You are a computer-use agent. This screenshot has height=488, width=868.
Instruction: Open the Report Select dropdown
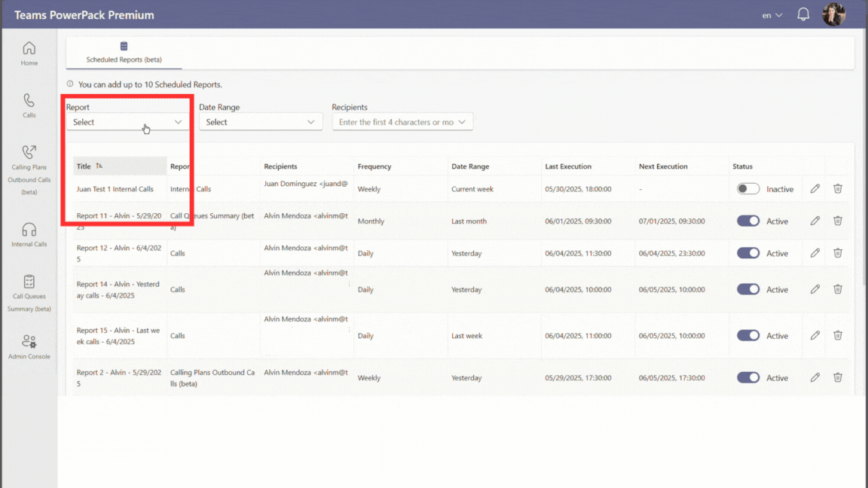[x=127, y=122]
